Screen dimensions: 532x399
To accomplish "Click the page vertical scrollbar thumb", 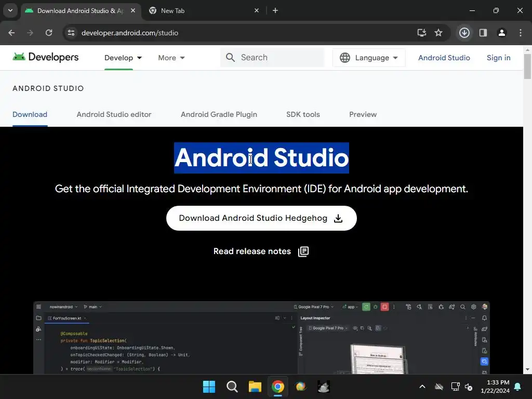I will 527,66.
